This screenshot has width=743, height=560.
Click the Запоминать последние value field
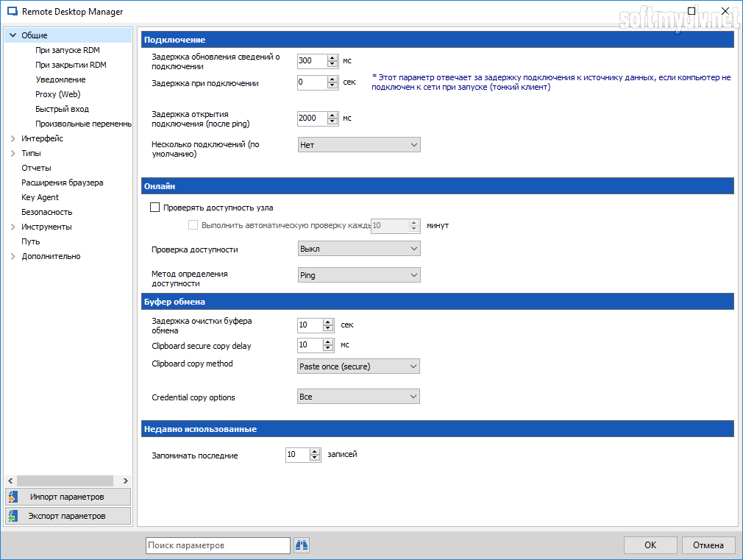click(x=298, y=454)
